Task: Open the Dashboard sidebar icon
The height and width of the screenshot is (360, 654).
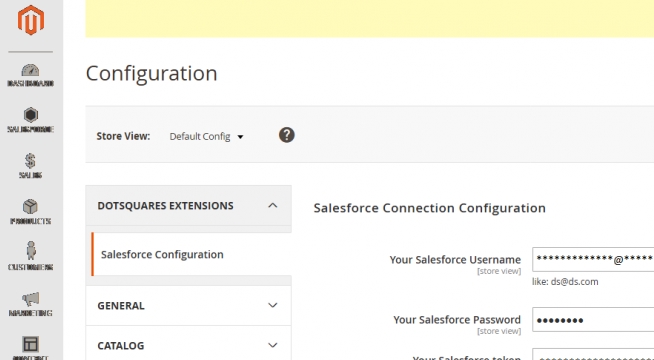Action: point(30,75)
